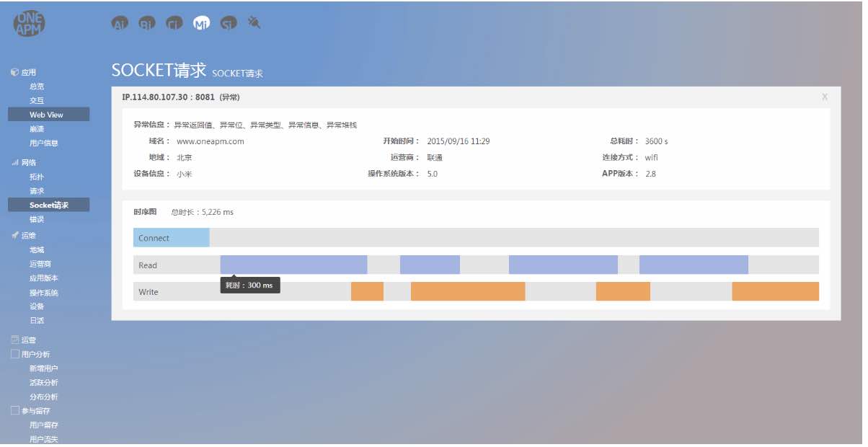
Task: Collapse the 应用 section header
Action: tap(28, 73)
